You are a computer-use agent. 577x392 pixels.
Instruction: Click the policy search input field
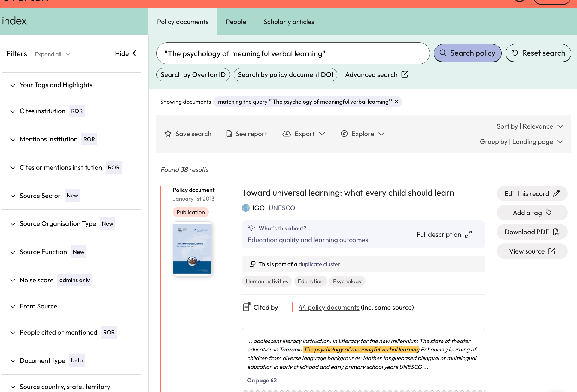pos(293,53)
